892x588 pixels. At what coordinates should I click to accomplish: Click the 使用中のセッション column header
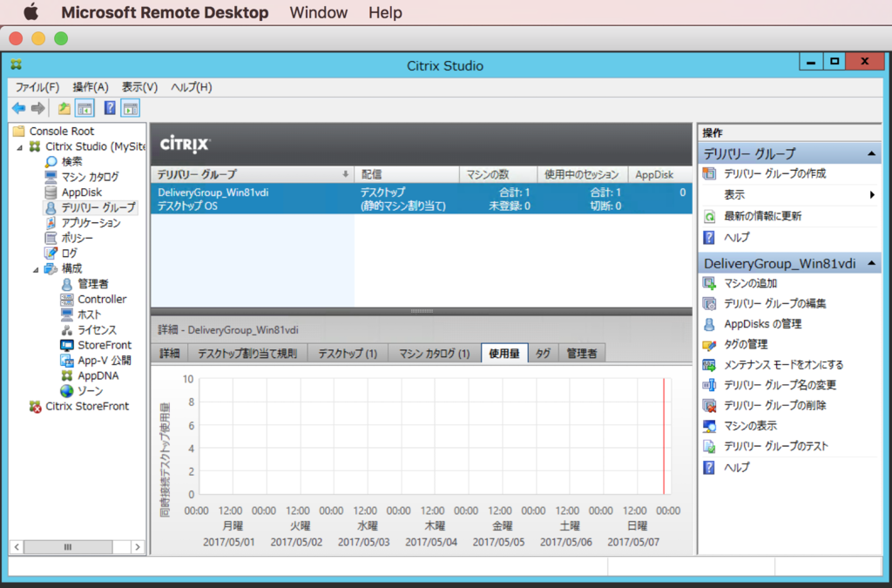click(583, 174)
